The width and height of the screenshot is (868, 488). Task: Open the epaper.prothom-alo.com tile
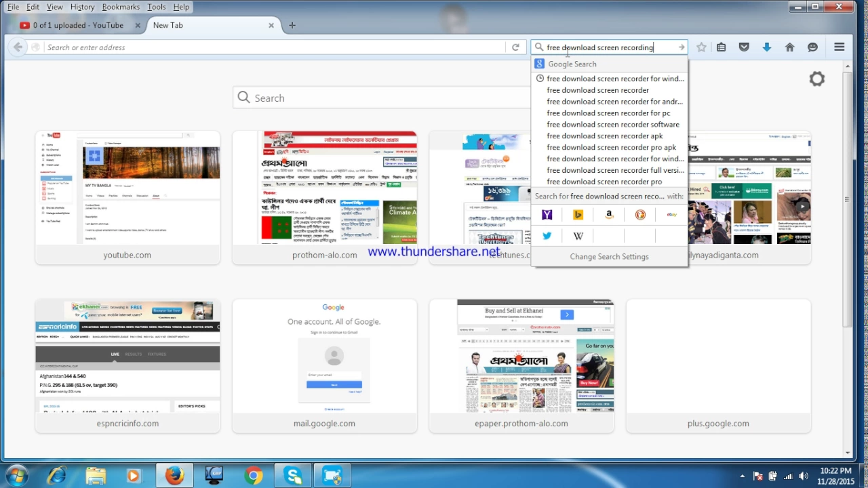tap(521, 366)
